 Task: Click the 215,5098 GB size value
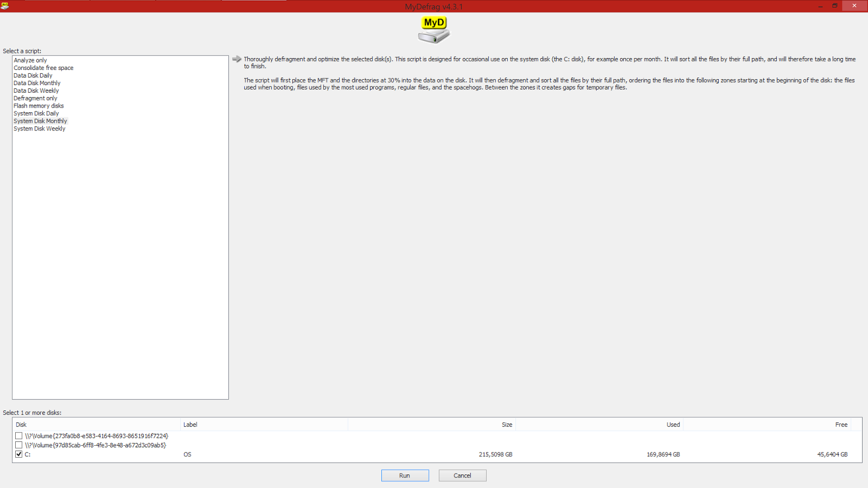(495, 454)
